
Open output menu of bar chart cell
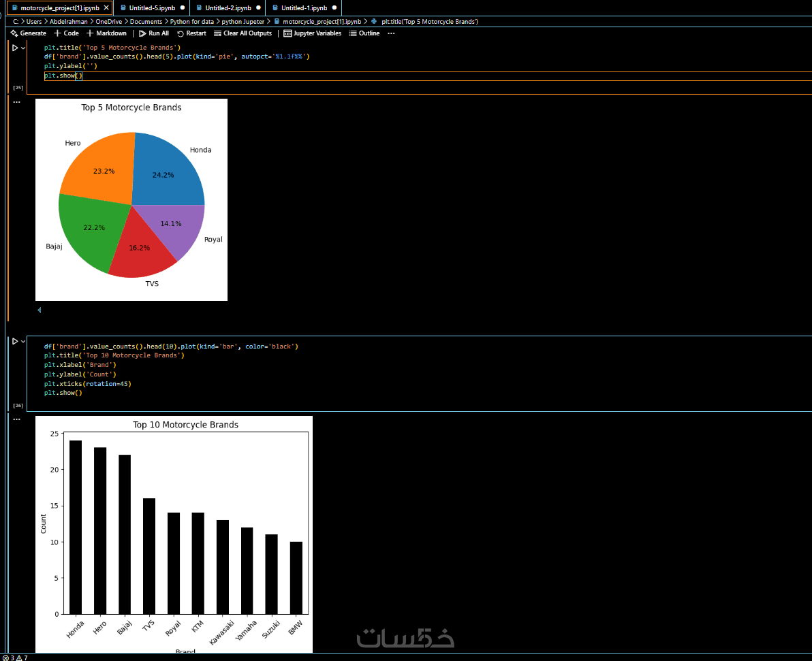(16, 419)
